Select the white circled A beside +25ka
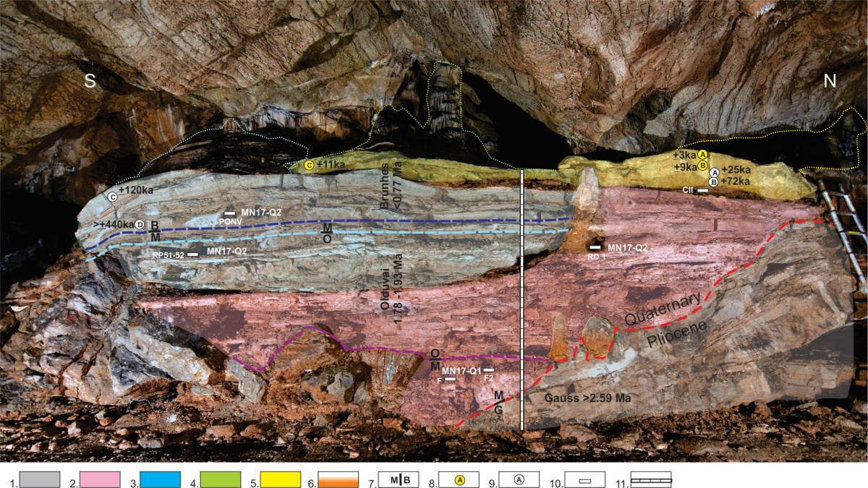 pos(713,173)
